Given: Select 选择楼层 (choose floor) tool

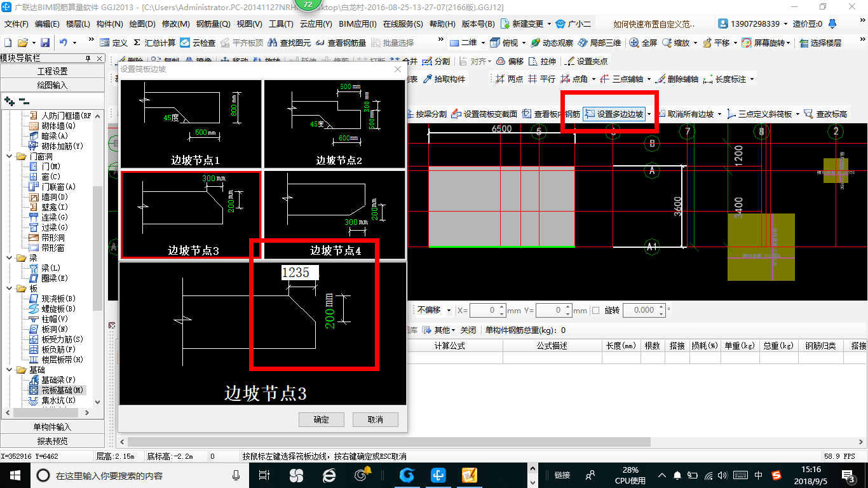Looking at the screenshot, I should [x=820, y=43].
